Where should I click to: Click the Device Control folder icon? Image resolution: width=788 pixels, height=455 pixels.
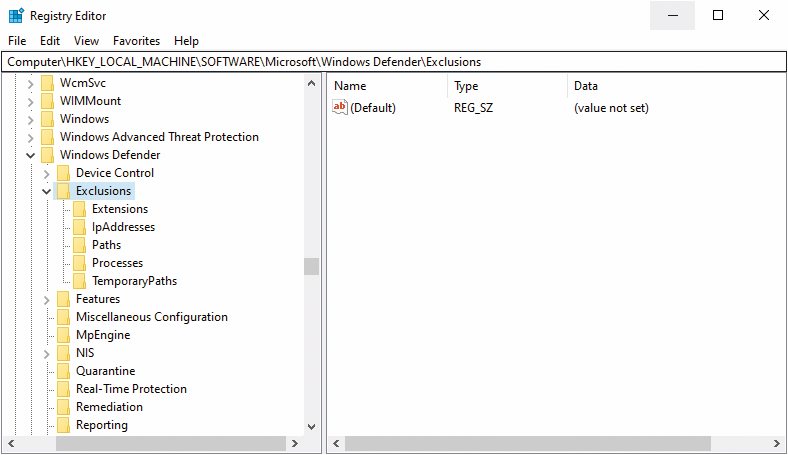[63, 173]
